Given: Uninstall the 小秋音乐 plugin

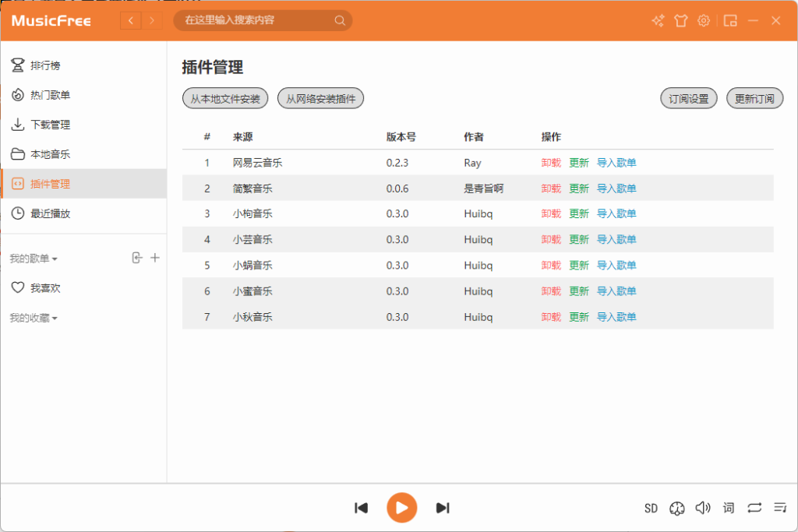Looking at the screenshot, I should (x=551, y=317).
